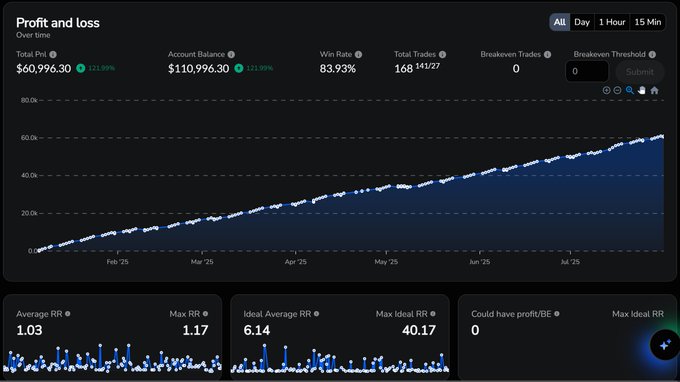Click the 80.0k y-axis label

pos(29,100)
